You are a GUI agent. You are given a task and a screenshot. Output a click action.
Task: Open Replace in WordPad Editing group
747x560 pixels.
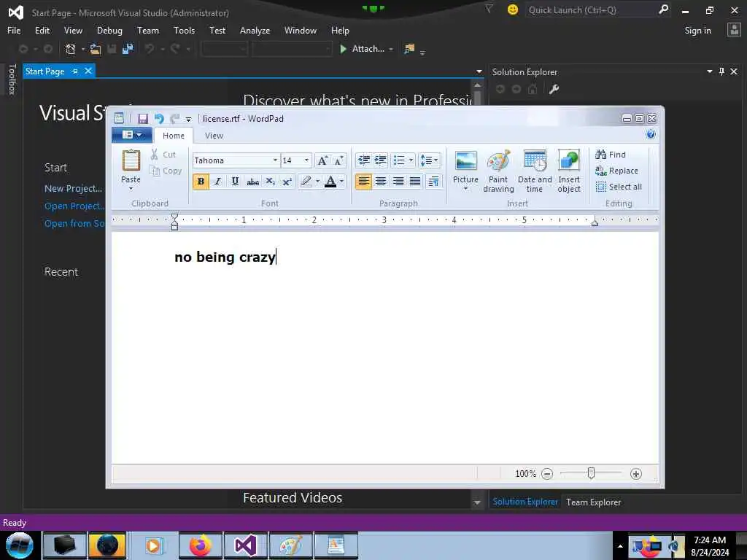(x=616, y=171)
